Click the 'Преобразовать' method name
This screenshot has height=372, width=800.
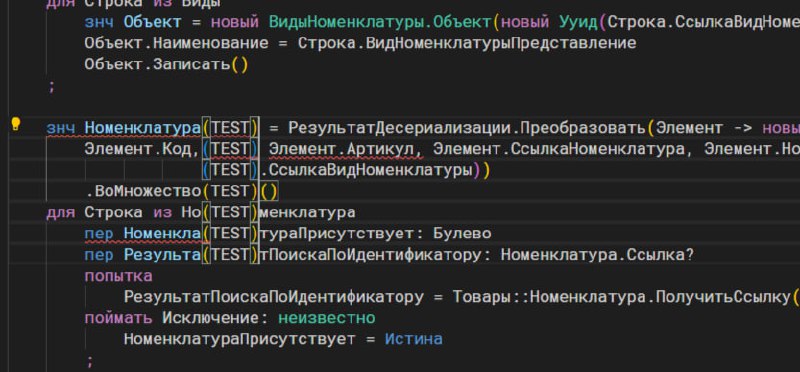pyautogui.click(x=582, y=128)
